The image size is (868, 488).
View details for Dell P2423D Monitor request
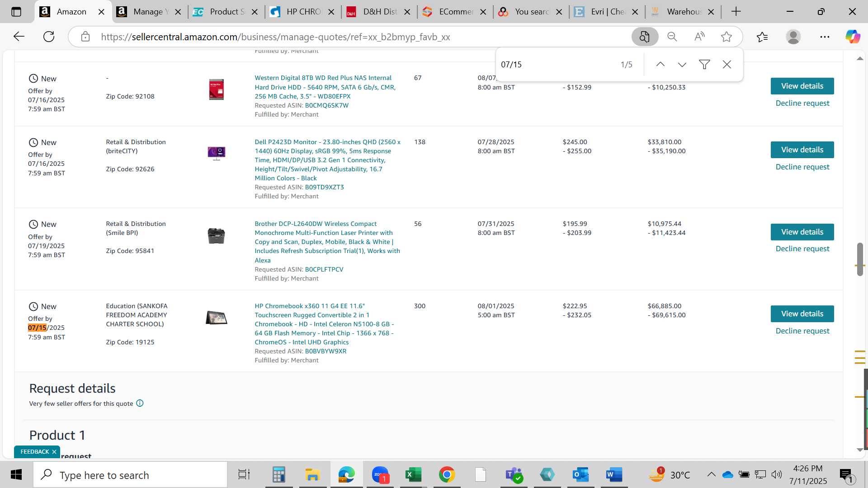(802, 150)
